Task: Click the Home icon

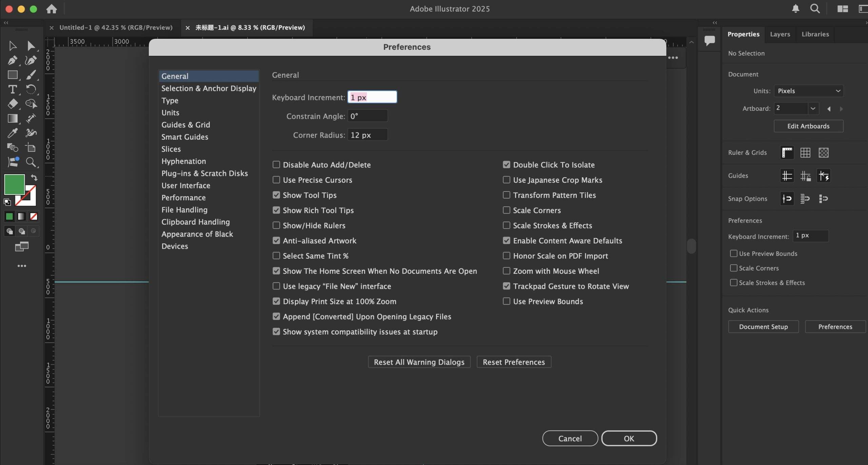Action: coord(52,9)
